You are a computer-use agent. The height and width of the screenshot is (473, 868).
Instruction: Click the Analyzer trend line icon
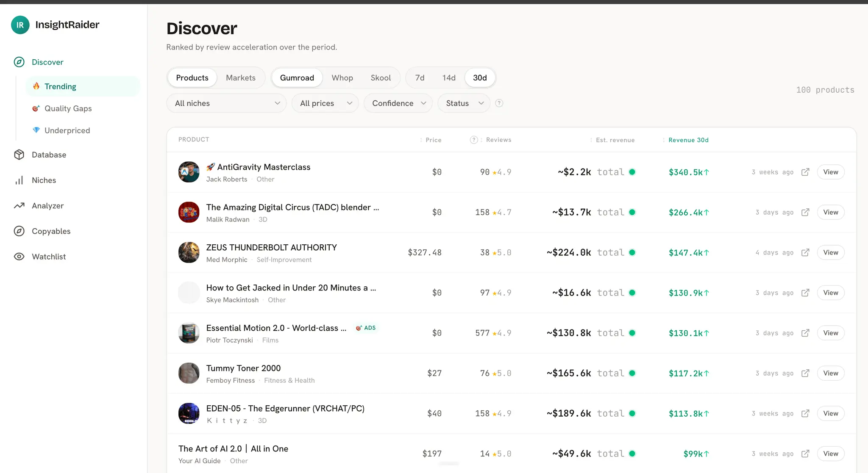click(x=19, y=206)
